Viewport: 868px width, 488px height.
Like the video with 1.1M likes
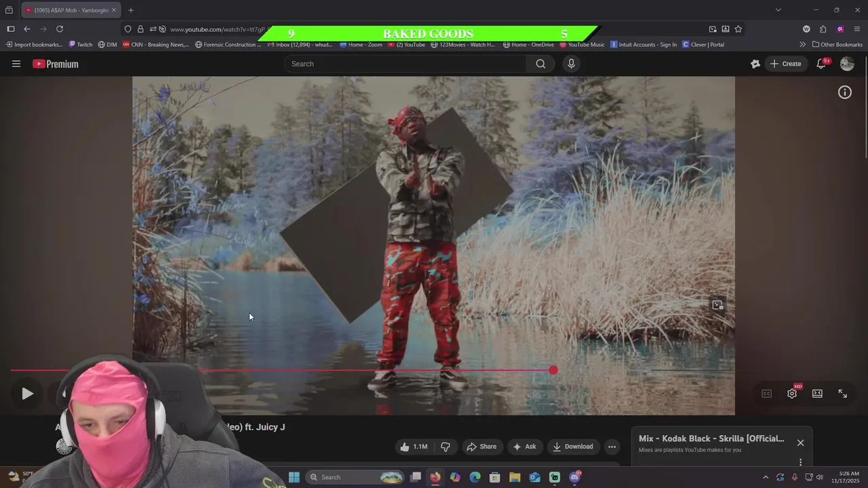coord(414,447)
